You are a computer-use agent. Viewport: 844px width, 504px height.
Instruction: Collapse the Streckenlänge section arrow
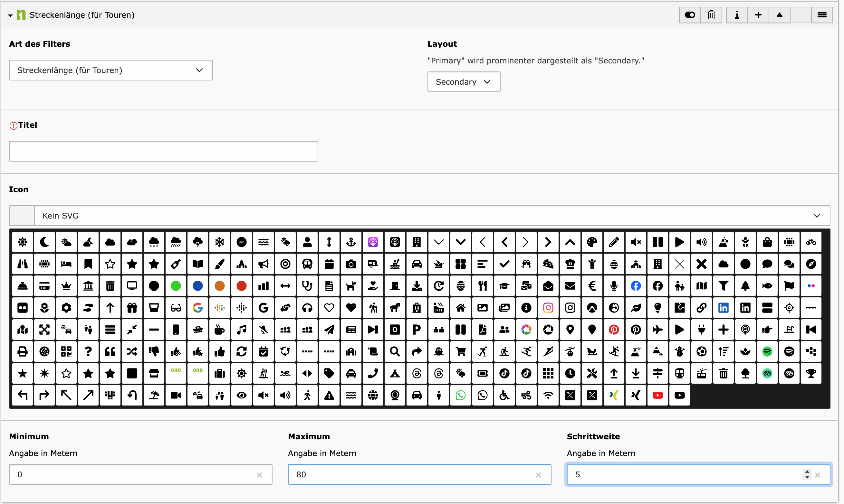[x=10, y=15]
